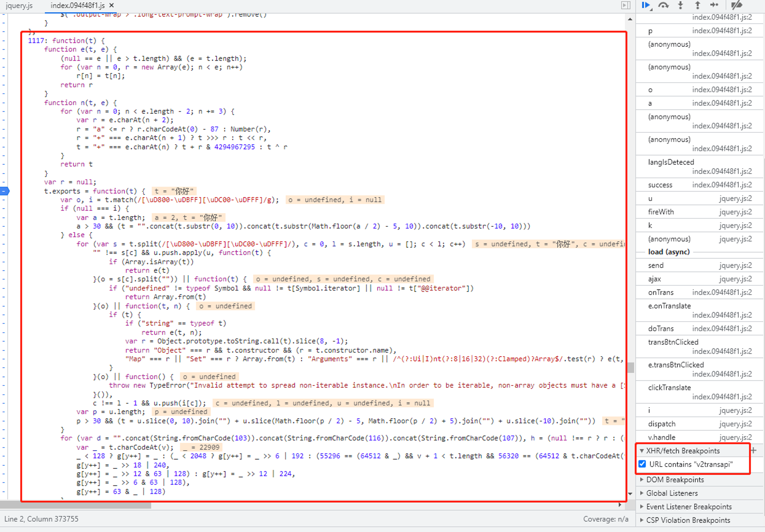
Task: Click the horizontal scrollbar right arrow
Action: pos(620,505)
